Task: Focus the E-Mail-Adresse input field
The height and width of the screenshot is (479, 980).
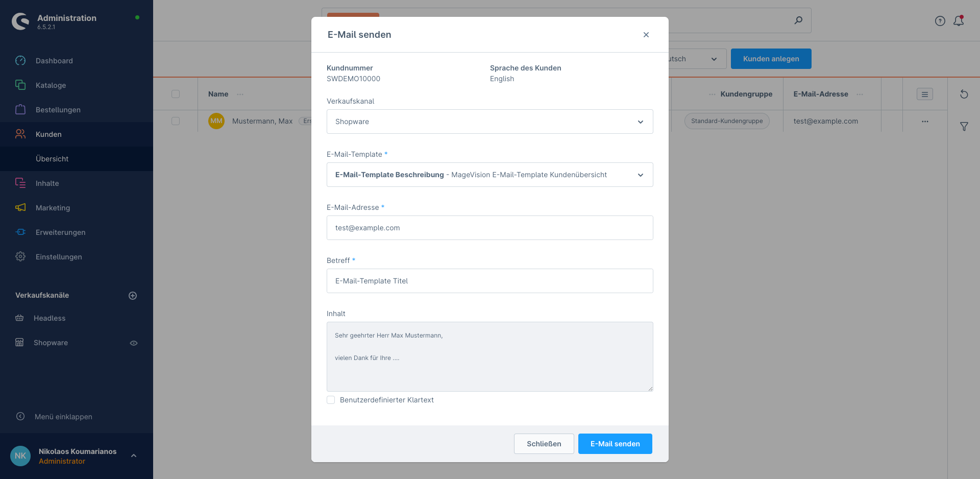Action: pyautogui.click(x=490, y=228)
